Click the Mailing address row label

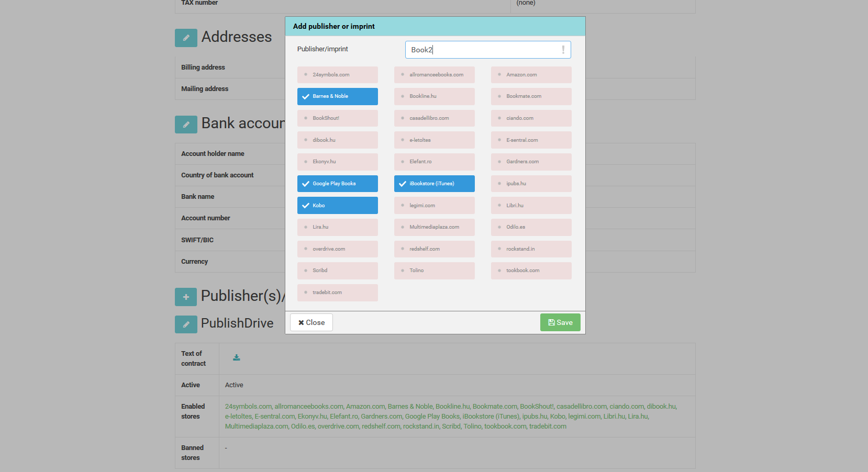205,89
